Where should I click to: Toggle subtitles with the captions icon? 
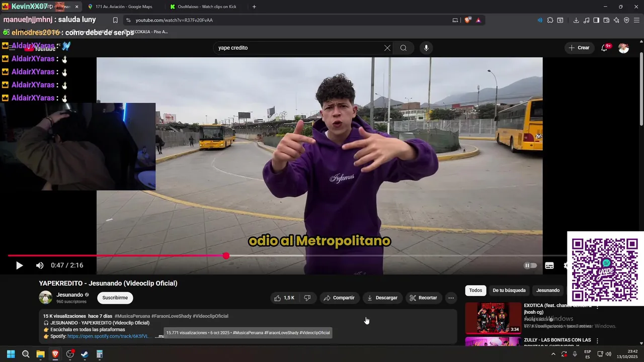(x=549, y=265)
